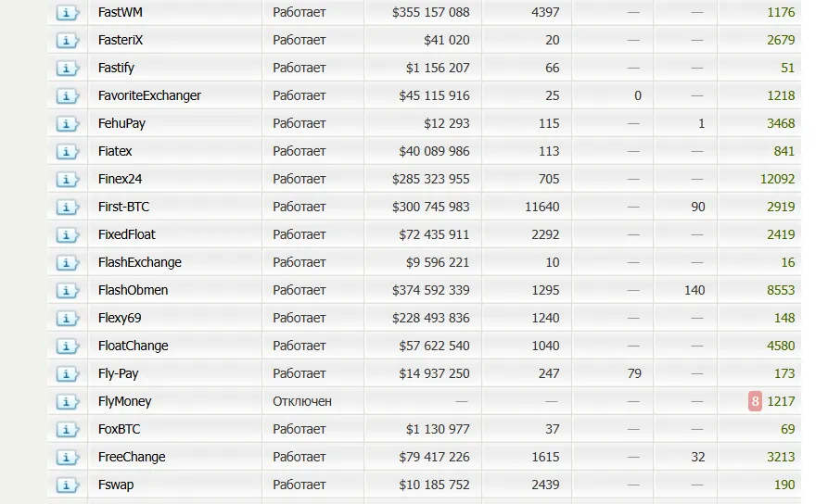828x504 pixels.
Task: Open Finex24 review count 12092
Action: [777, 179]
